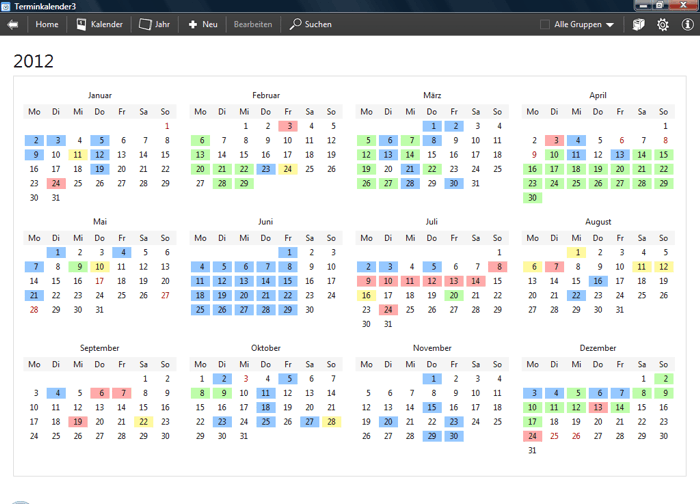Image resolution: width=700 pixels, height=504 pixels.
Task: Open the Suchen search tool
Action: tap(311, 24)
